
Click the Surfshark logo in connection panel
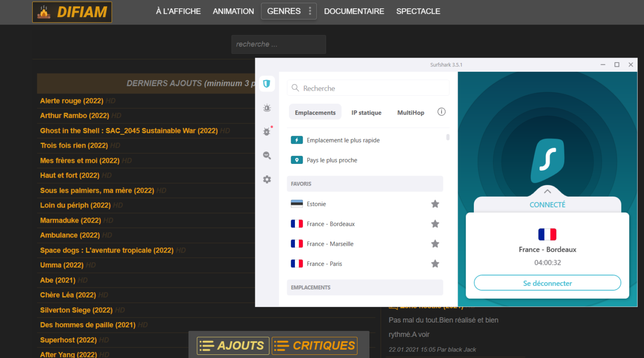click(547, 160)
